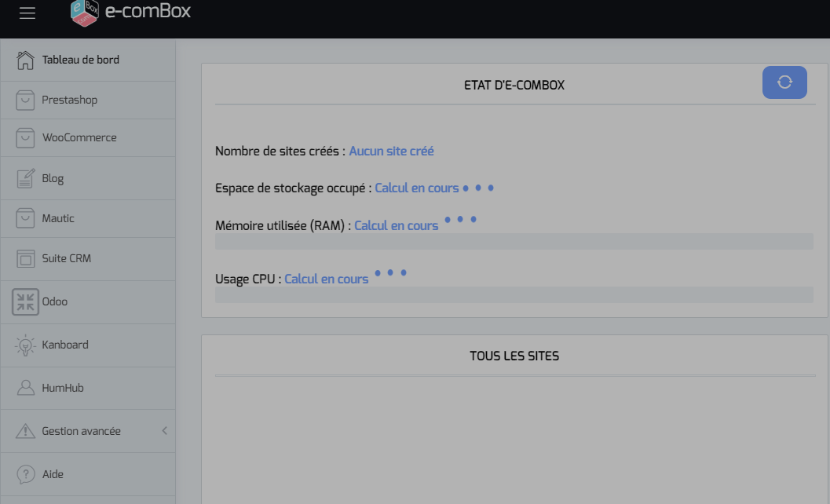This screenshot has width=830, height=504.
Task: Open the HumHub user icon
Action: (26, 388)
